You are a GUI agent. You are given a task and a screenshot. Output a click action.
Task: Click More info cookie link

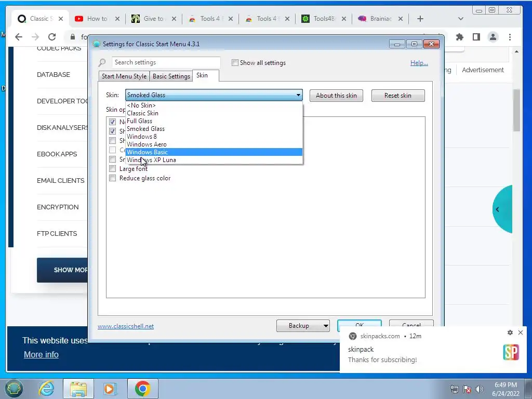[x=41, y=354]
